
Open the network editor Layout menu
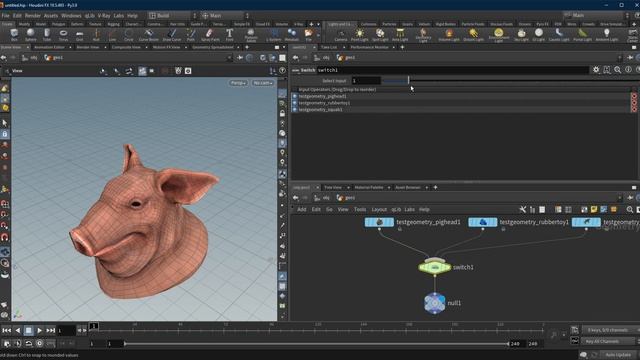point(379,209)
